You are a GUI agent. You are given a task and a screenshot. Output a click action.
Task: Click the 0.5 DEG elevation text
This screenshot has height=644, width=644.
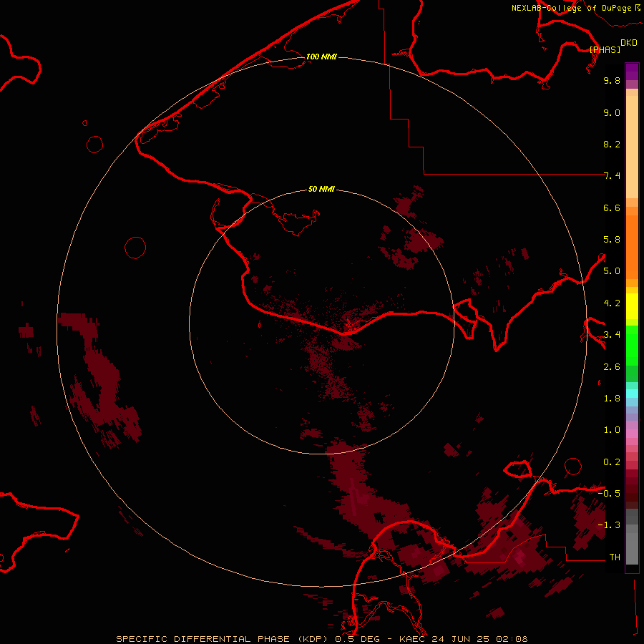[x=356, y=639]
